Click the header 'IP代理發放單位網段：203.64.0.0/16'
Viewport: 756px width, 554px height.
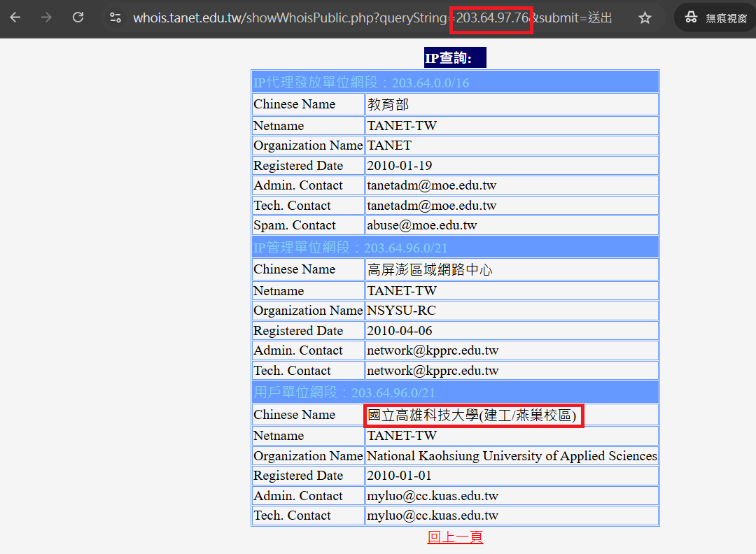455,83
